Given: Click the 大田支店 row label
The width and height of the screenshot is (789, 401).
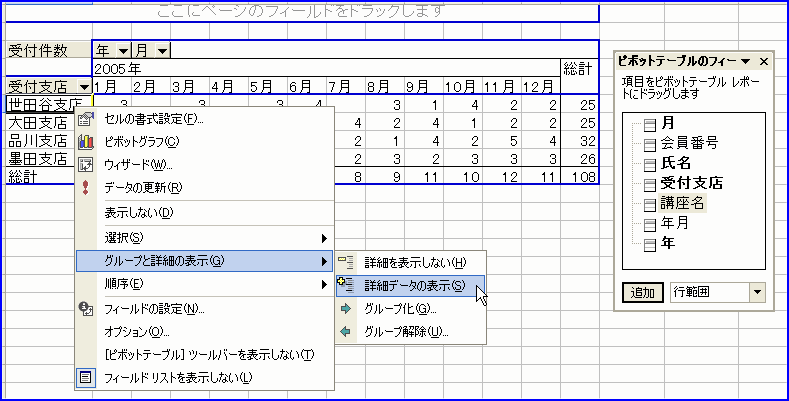Looking at the screenshot, I should [40, 122].
